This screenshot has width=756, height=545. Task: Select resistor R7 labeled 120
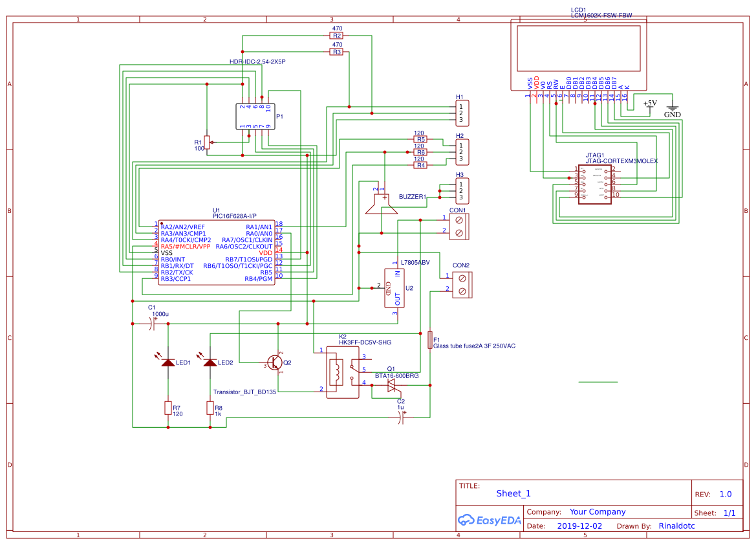tap(167, 408)
